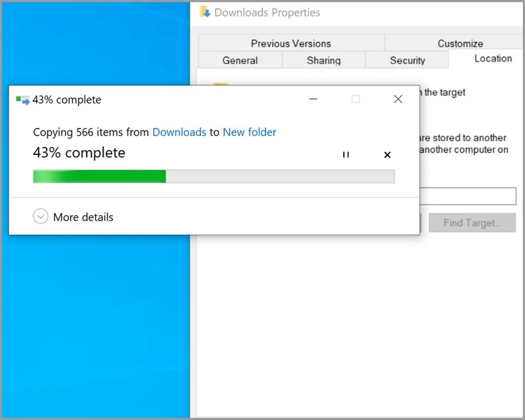Close the 43% complete dialog window
Viewport: 525px width, 420px height.
[x=398, y=100]
